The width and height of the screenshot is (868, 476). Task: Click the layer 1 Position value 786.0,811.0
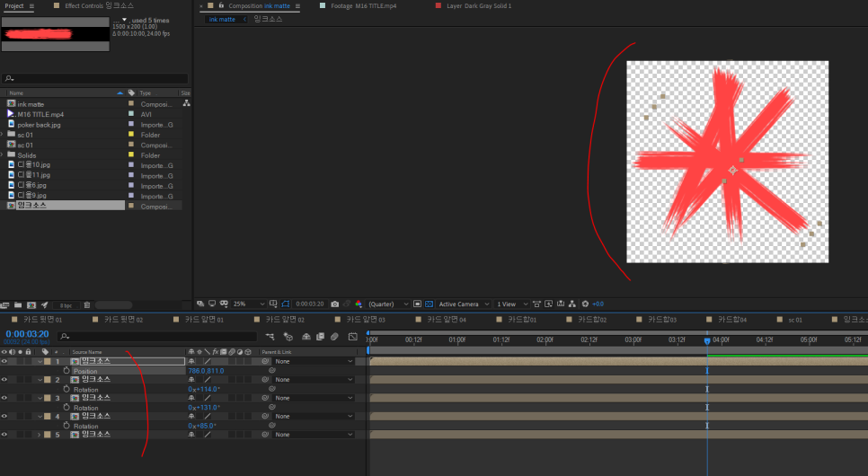(x=206, y=371)
